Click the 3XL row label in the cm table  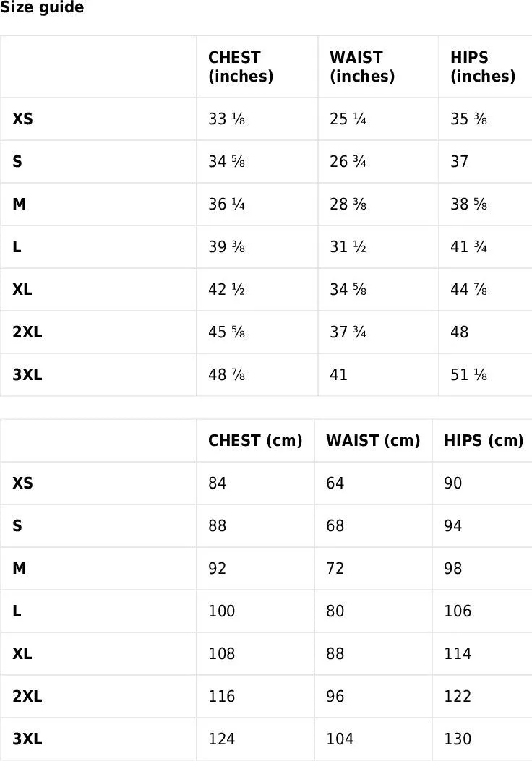tap(27, 739)
